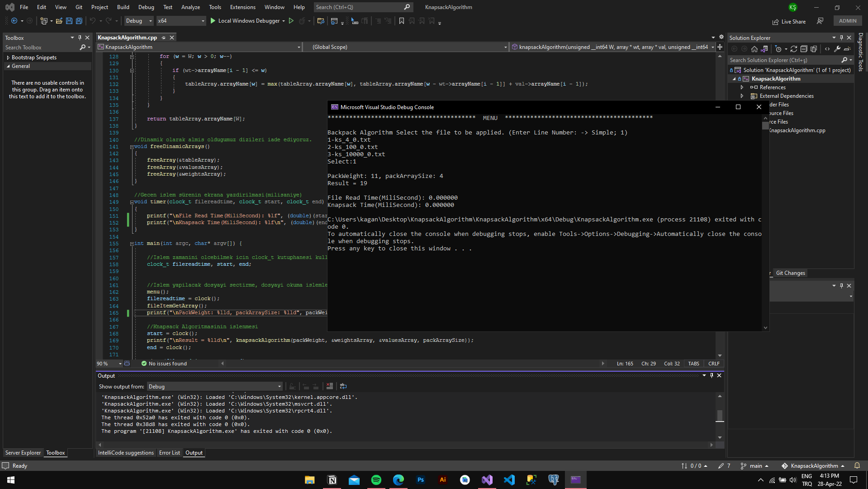Switch to the Error List tab
Image resolution: width=868 pixels, height=489 pixels.
point(170,453)
